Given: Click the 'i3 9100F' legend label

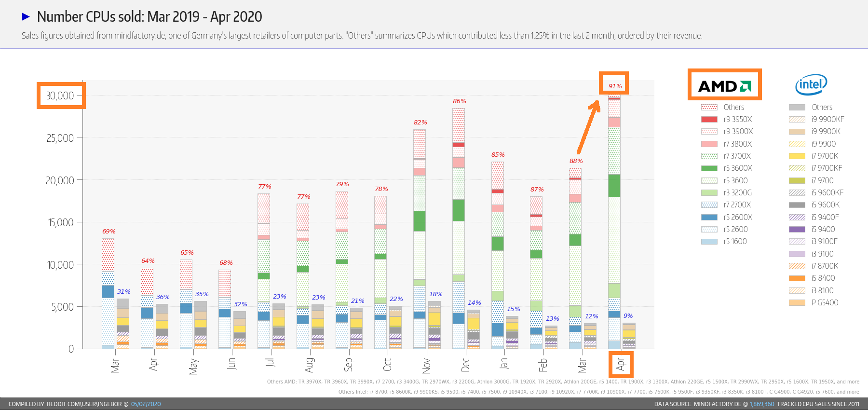Looking at the screenshot, I should [x=824, y=242].
